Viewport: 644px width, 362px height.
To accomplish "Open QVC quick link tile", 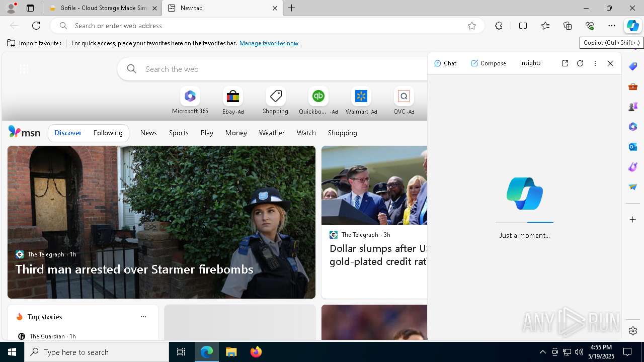I will [x=404, y=101].
